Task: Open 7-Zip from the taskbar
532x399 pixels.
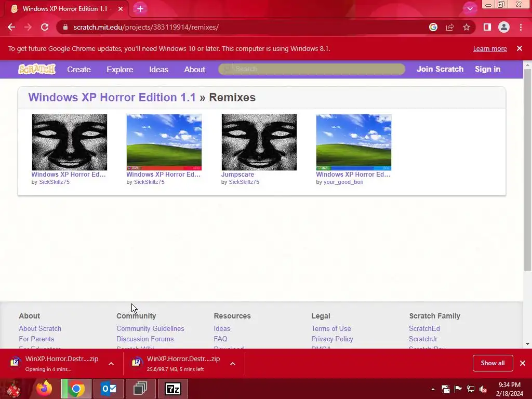Action: 172,389
